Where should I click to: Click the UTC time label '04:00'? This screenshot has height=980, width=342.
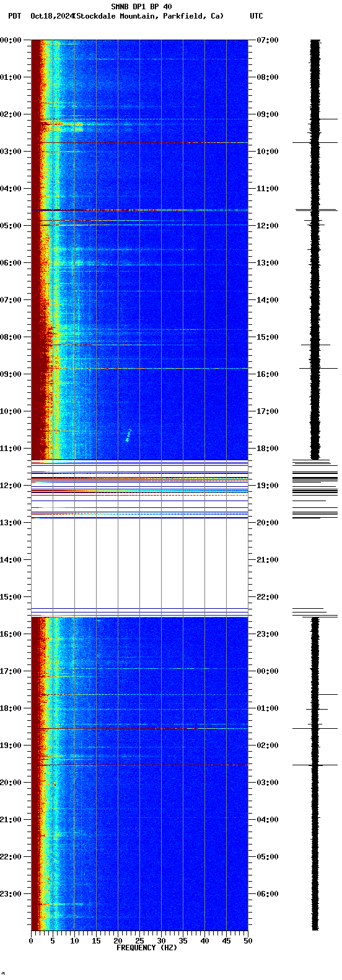pos(267,820)
